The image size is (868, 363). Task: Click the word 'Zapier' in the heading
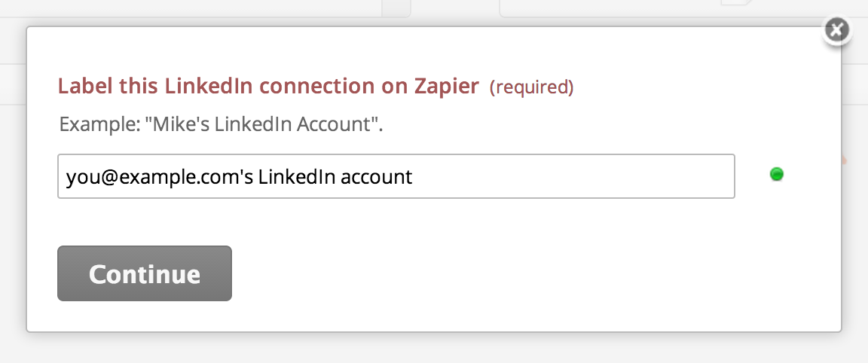(x=446, y=87)
